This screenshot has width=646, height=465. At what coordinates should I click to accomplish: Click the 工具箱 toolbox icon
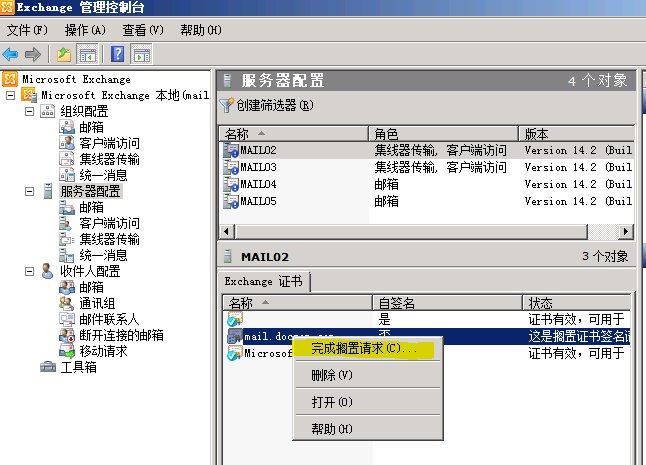pyautogui.click(x=48, y=367)
